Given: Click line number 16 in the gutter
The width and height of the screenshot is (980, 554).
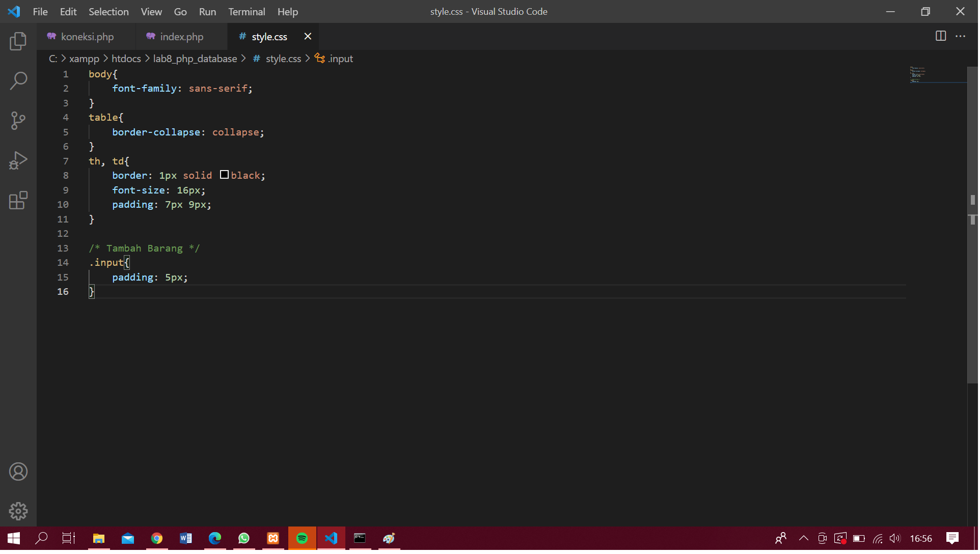Looking at the screenshot, I should click(63, 292).
